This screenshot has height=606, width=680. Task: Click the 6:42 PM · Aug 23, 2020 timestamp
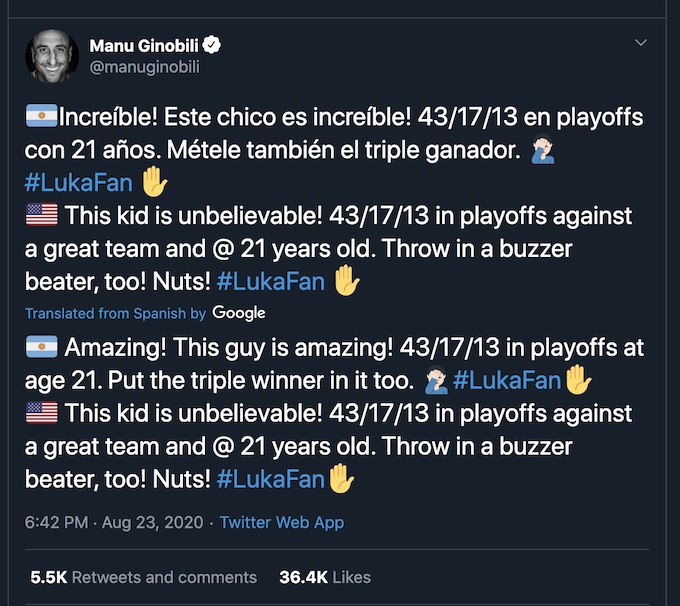(114, 522)
